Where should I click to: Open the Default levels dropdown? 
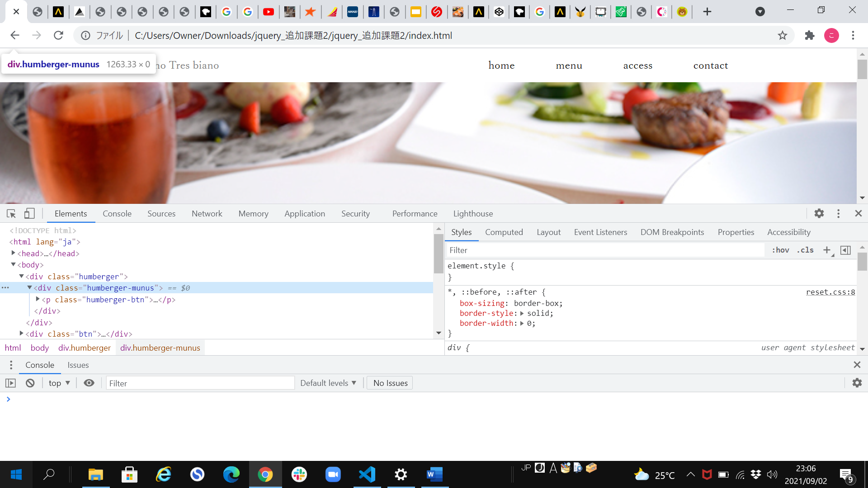[x=328, y=383]
